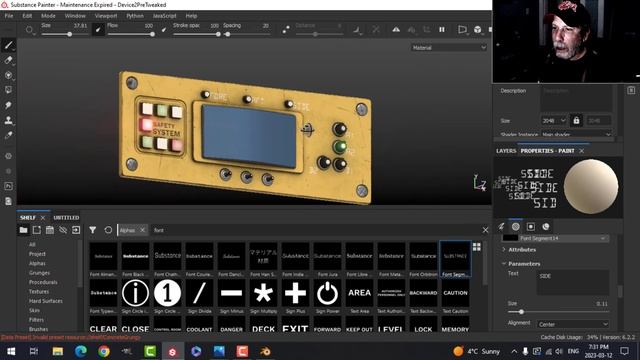This screenshot has height=360, width=640.
Task: Click the shelf calendar-style icon
Action: pos(50,230)
